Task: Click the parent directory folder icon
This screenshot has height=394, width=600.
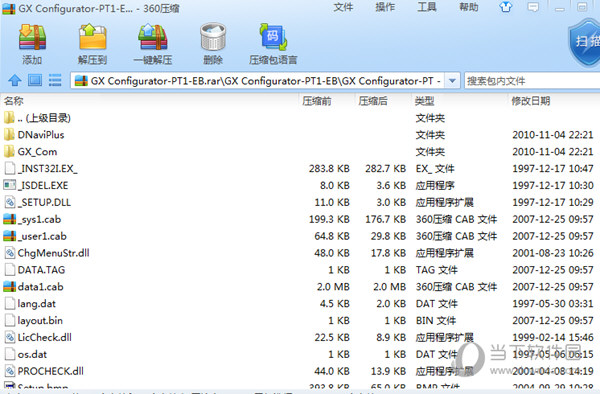Action: pos(9,118)
